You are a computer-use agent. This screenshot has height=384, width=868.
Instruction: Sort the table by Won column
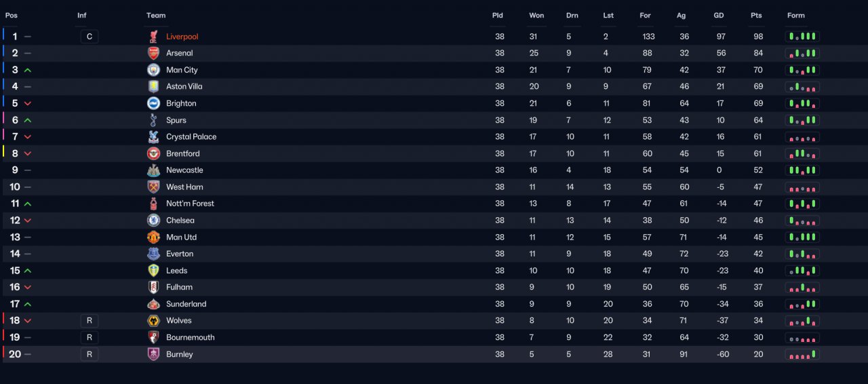point(536,16)
